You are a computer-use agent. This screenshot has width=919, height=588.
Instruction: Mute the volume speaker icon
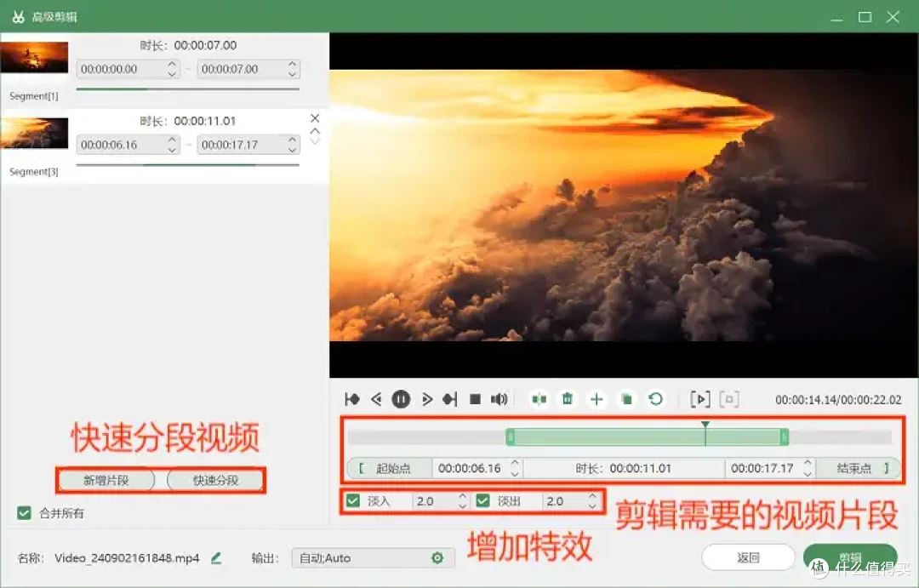pos(499,399)
